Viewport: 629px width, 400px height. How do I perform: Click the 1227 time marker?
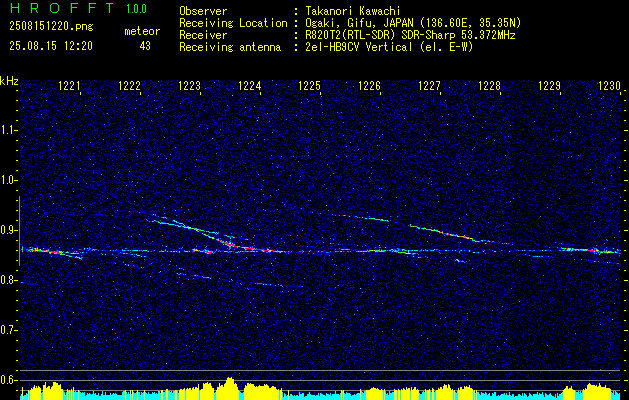pyautogui.click(x=429, y=85)
